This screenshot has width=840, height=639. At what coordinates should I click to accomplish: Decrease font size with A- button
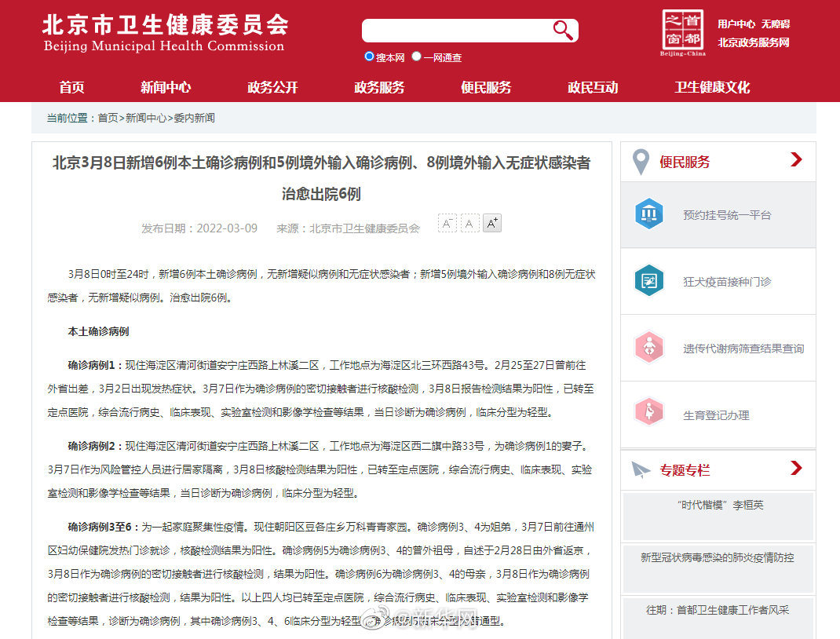coord(447,223)
